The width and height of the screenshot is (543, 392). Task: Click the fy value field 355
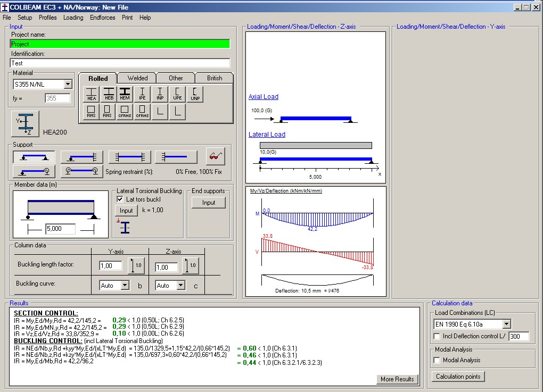(57, 98)
